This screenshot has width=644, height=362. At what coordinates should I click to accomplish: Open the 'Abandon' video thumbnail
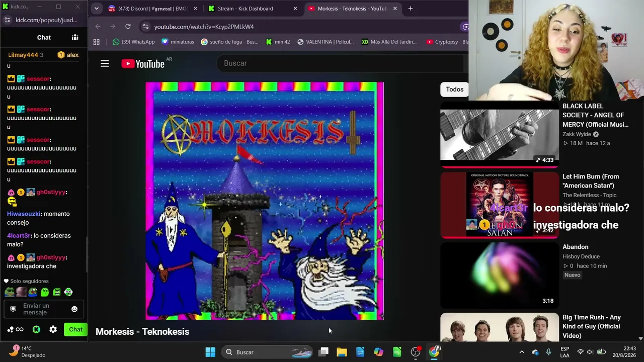click(500, 276)
